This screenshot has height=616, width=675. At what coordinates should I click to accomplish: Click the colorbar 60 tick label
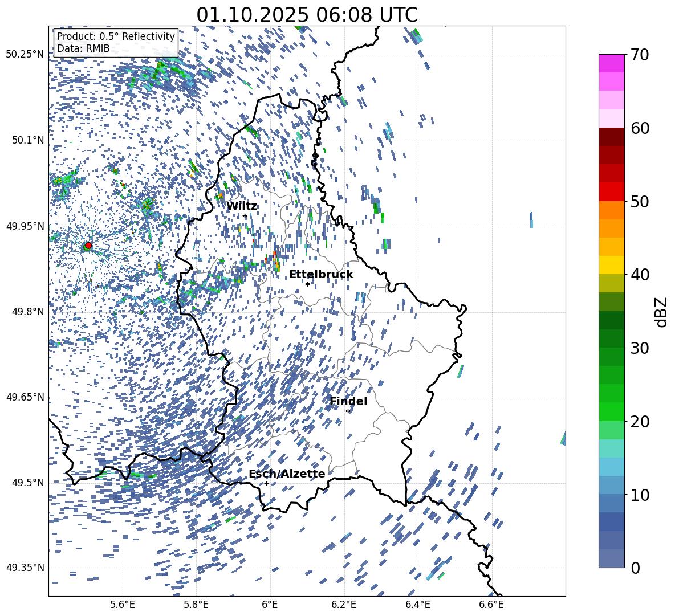coord(640,128)
